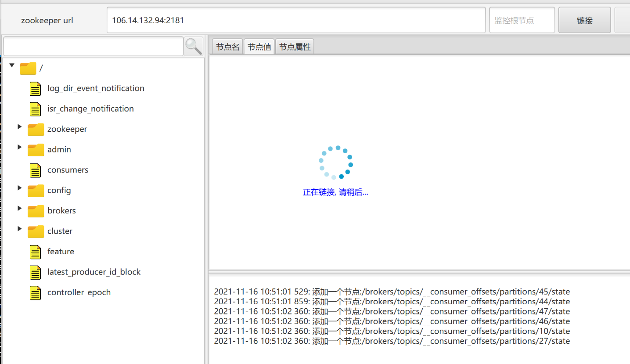Click the config folder icon
Viewport: 630px width, 364px height.
coord(36,191)
